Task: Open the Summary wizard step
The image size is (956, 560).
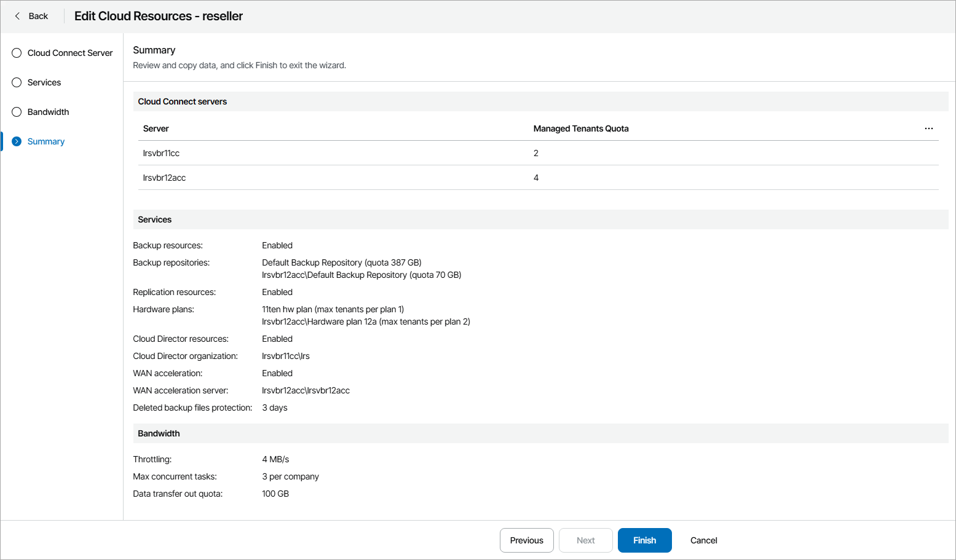Action: pyautogui.click(x=46, y=141)
